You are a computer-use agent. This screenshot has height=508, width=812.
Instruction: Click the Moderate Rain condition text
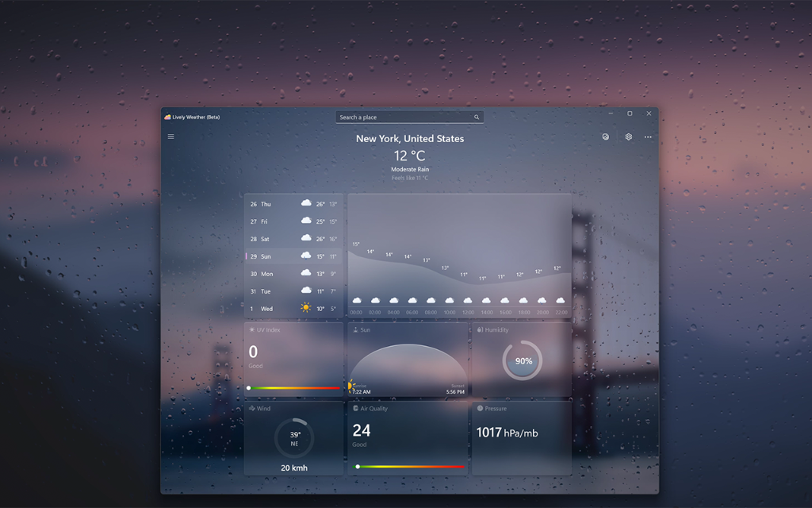410,170
